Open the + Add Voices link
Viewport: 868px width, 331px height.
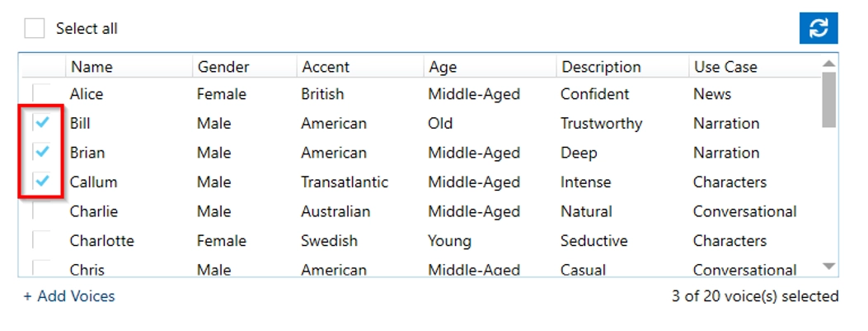coord(69,296)
